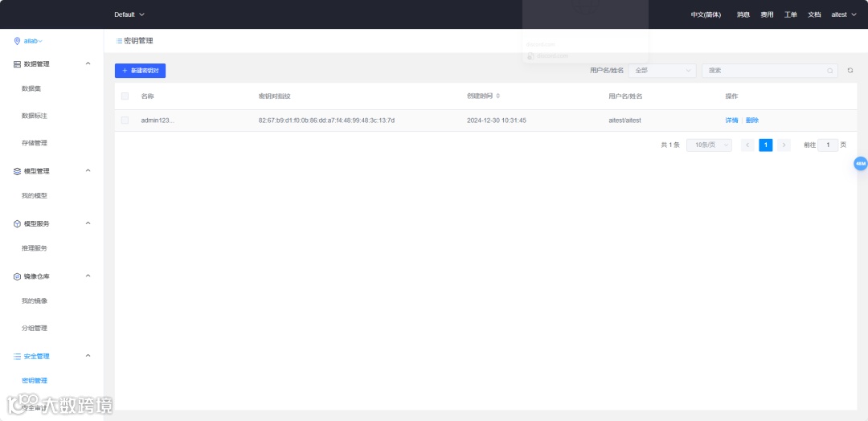This screenshot has height=421, width=868.
Task: Click the 模型服务 cube icon
Action: pos(17,224)
